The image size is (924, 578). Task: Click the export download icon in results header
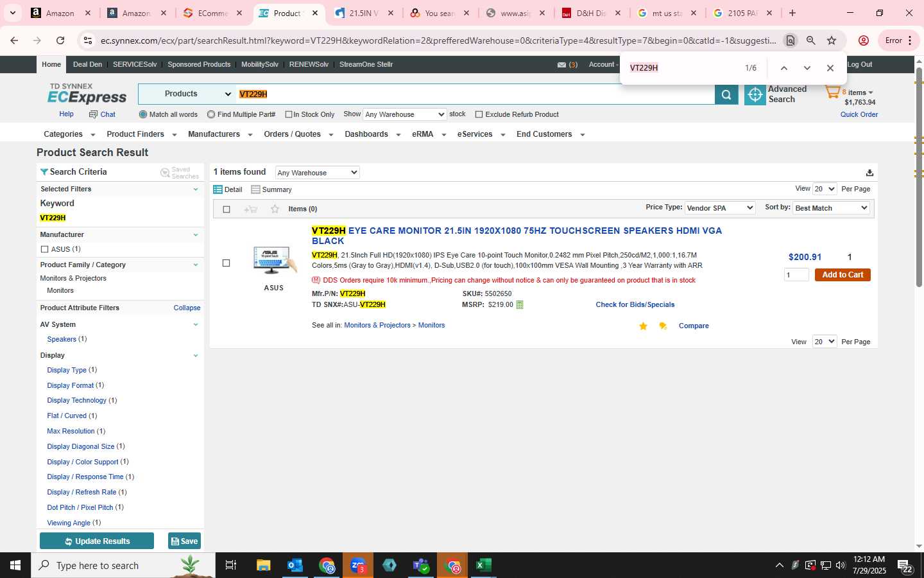pos(869,172)
